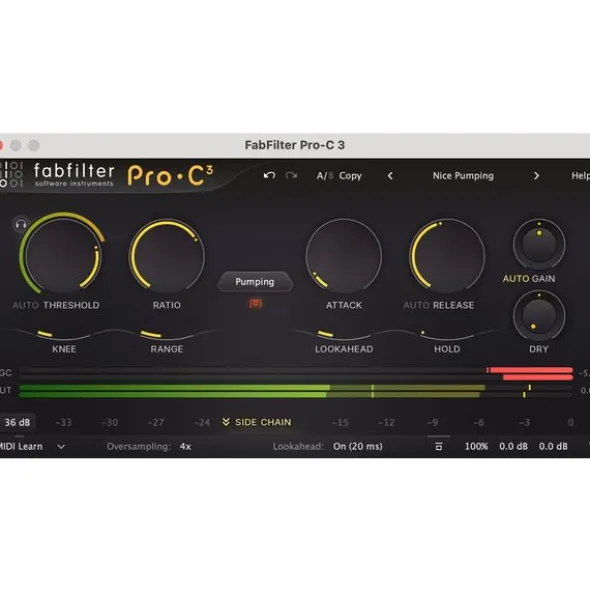
Task: Click the last 0.0 dB value
Action: tap(553, 447)
